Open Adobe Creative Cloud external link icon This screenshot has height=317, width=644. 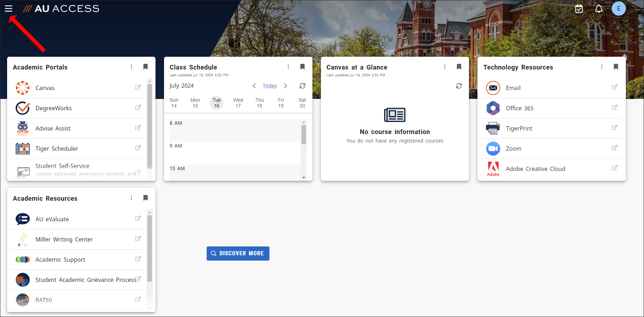(x=615, y=168)
